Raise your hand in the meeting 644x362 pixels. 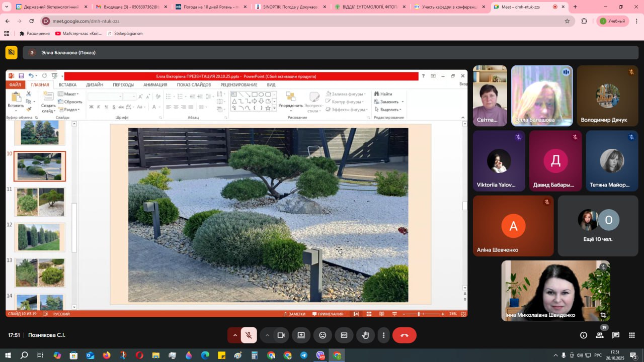[x=366, y=335]
